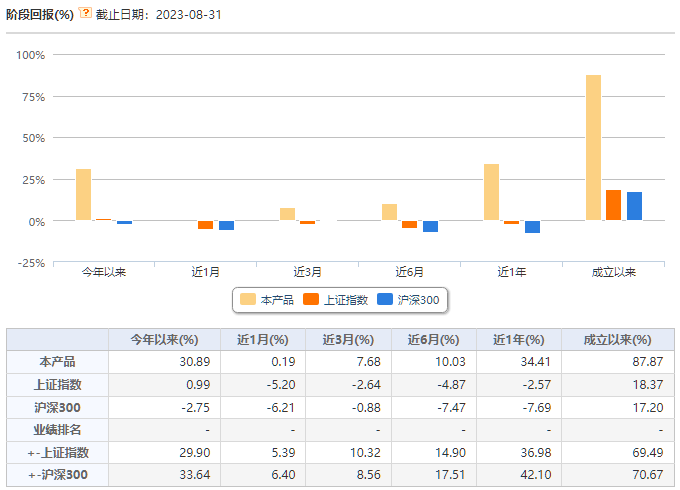Click the 成立以来(%) column header

click(618, 340)
